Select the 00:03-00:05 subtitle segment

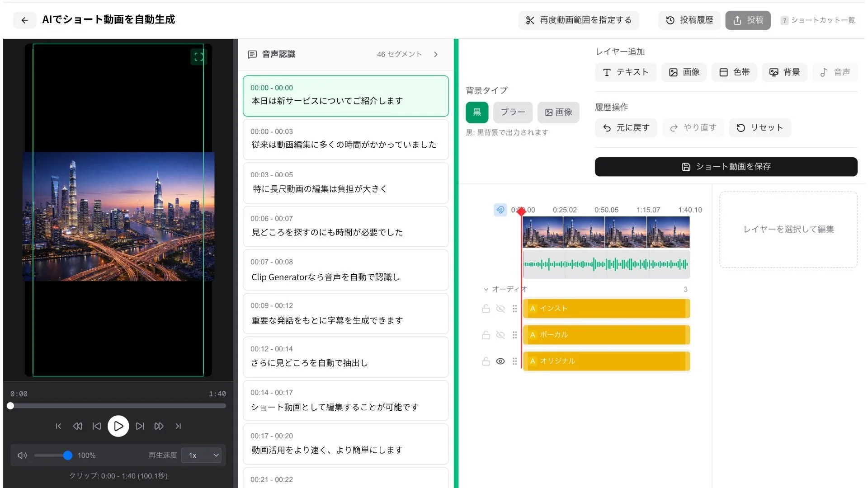click(345, 183)
